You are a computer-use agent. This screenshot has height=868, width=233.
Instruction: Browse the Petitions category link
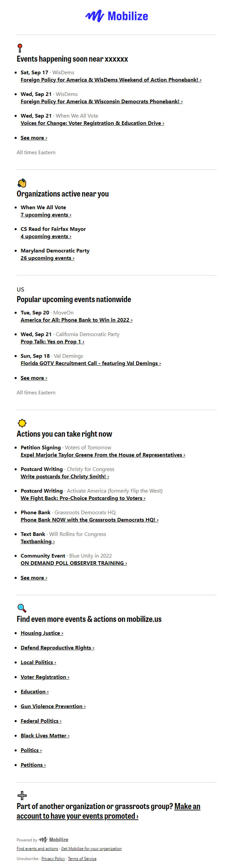click(x=33, y=764)
